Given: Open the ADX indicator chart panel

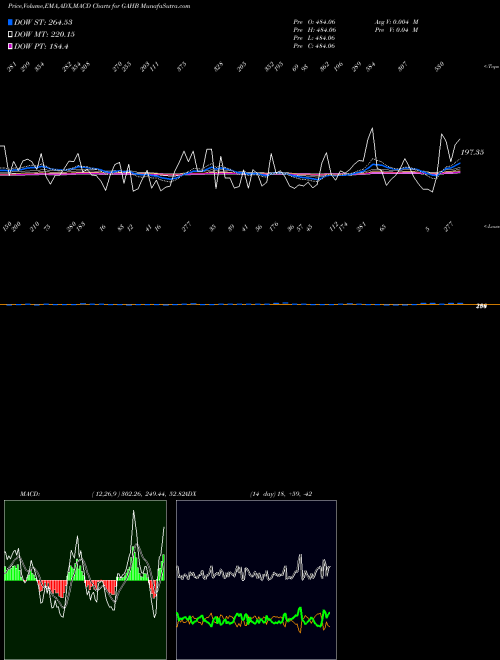Looking at the screenshot, I should (256, 580).
